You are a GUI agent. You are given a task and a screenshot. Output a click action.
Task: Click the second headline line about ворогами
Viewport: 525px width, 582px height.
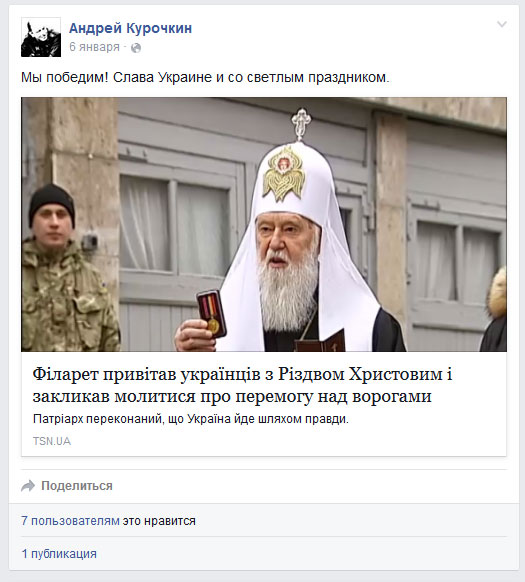(232, 396)
